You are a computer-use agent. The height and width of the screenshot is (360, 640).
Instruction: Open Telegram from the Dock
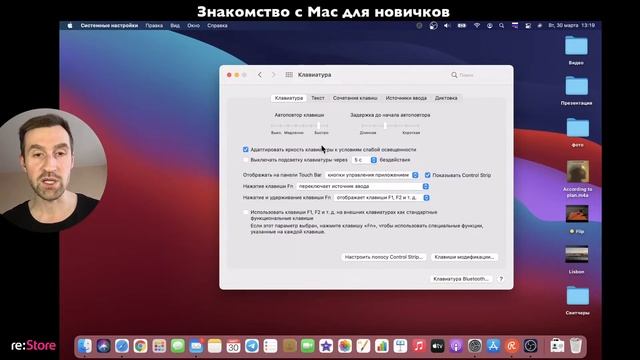pos(252,346)
